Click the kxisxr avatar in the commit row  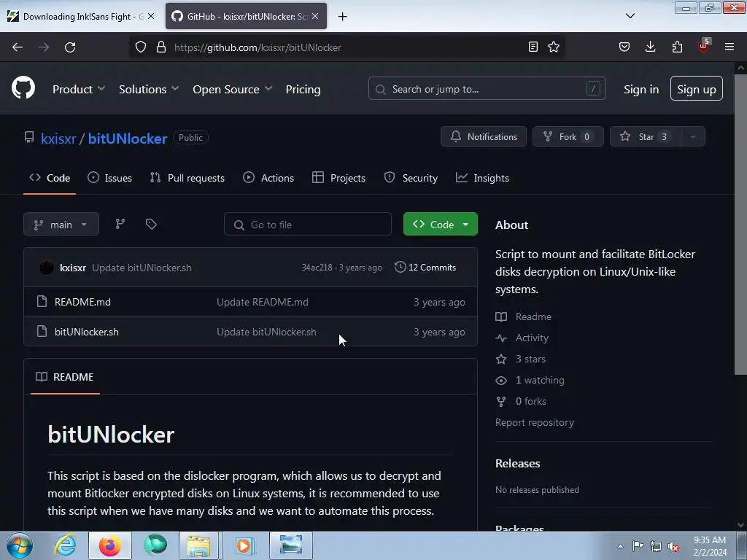46,268
